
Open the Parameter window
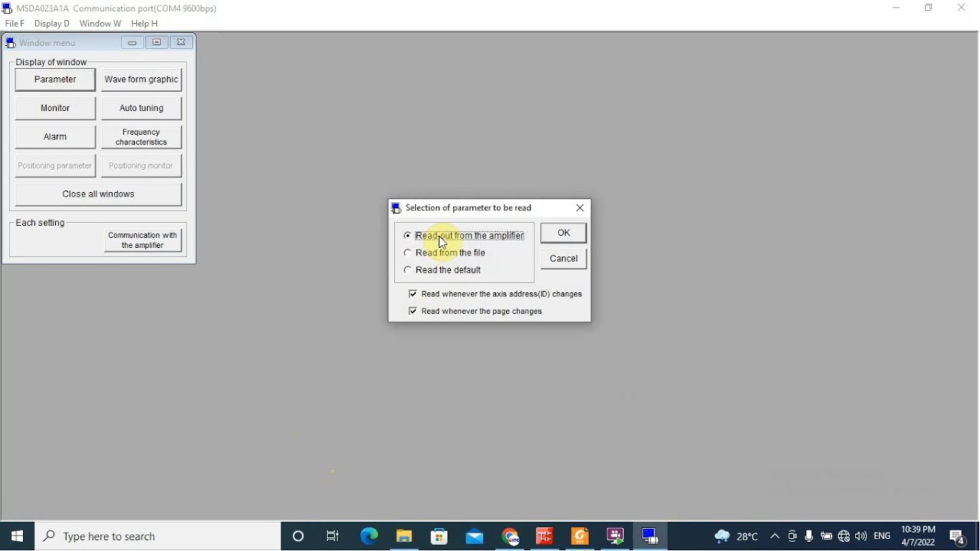[55, 80]
